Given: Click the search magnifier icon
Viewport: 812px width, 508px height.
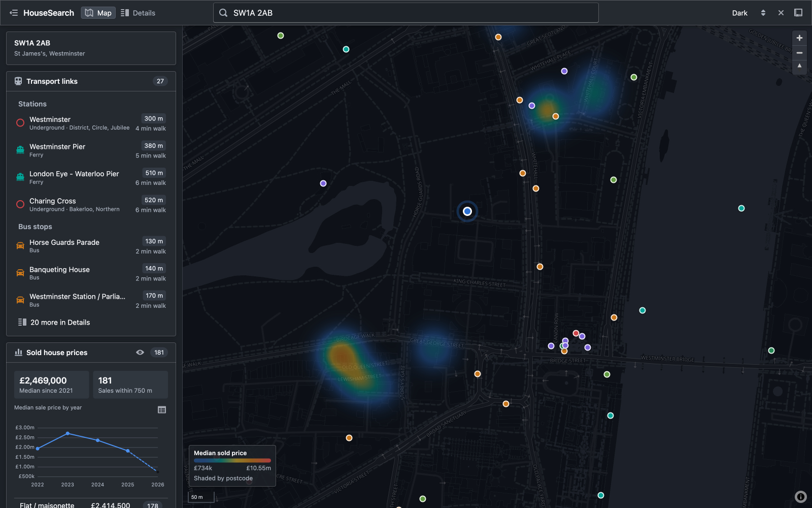Looking at the screenshot, I should tap(223, 13).
